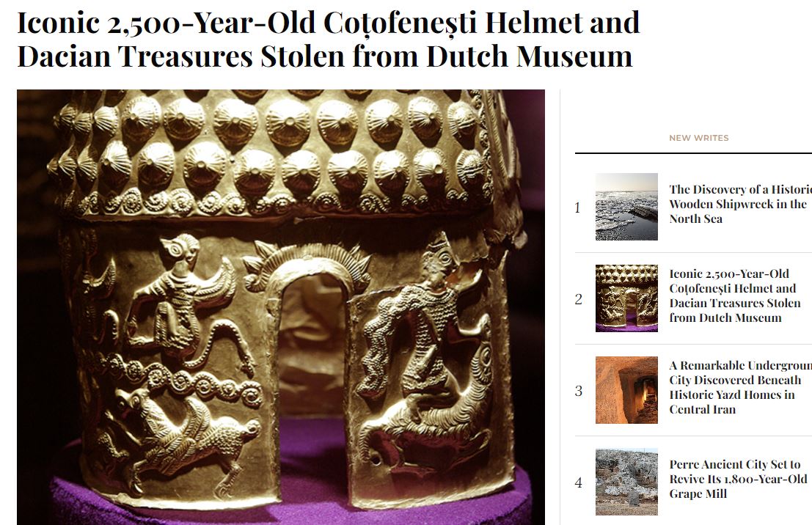Screen dimensions: 812x525
Task: Click rank number 4 in New Writes list
Action: click(579, 482)
